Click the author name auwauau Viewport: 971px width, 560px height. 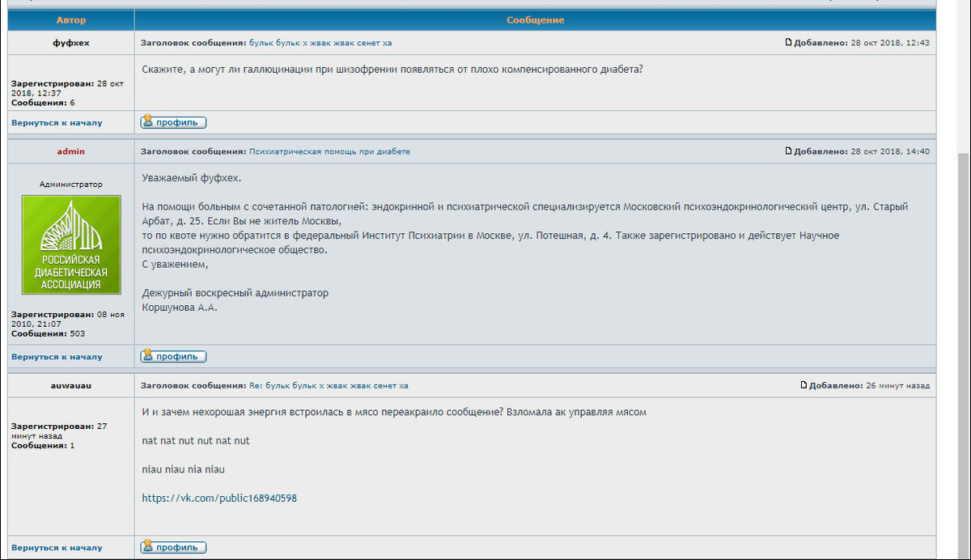pos(71,386)
